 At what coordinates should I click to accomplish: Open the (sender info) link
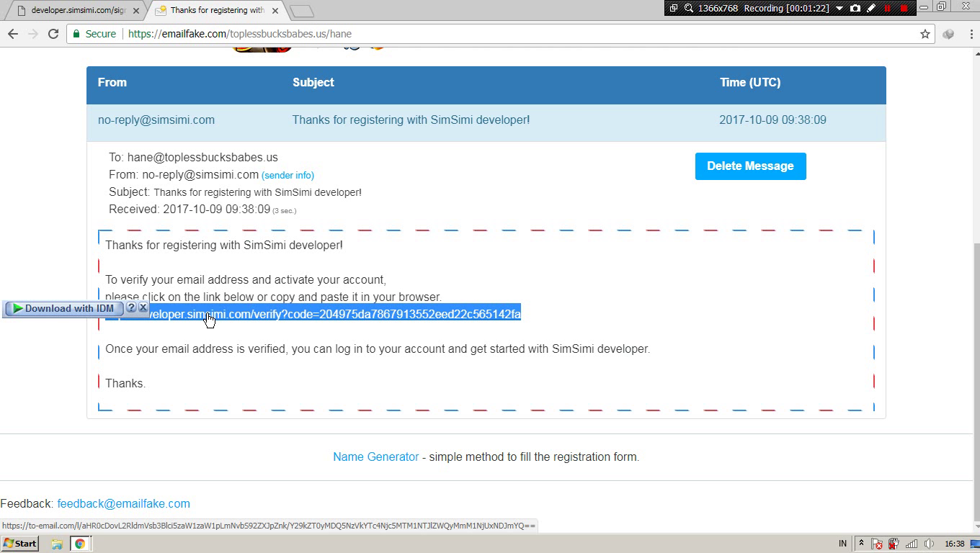pos(288,175)
